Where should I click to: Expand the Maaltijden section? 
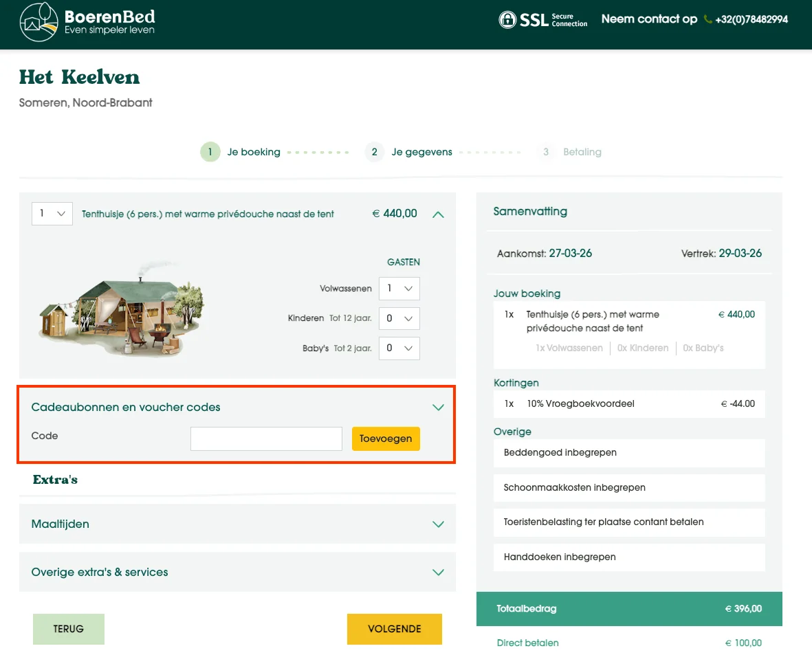pos(438,524)
